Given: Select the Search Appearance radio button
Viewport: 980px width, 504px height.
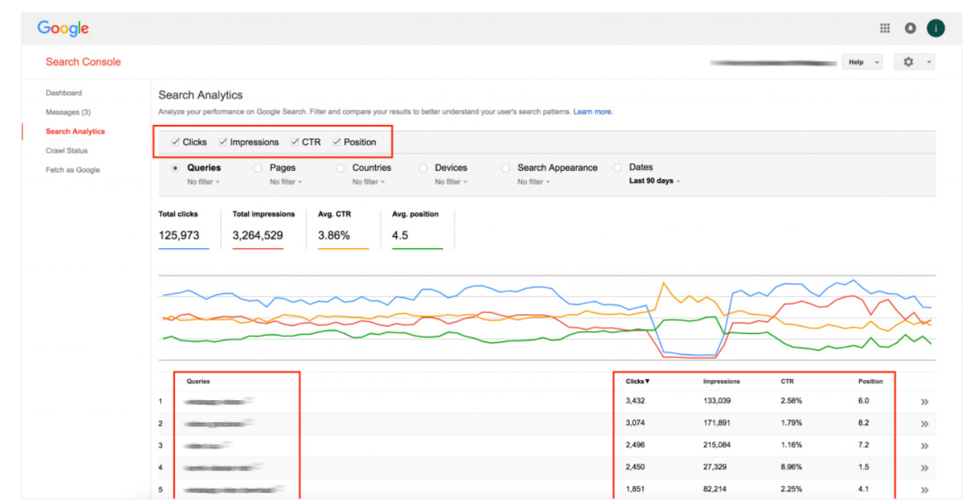Looking at the screenshot, I should (506, 169).
